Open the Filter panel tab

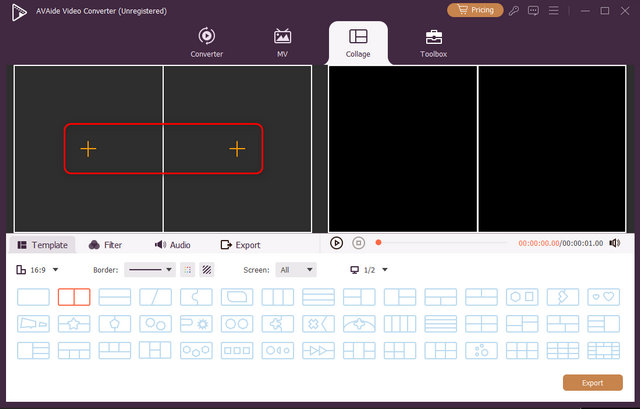[x=105, y=245]
